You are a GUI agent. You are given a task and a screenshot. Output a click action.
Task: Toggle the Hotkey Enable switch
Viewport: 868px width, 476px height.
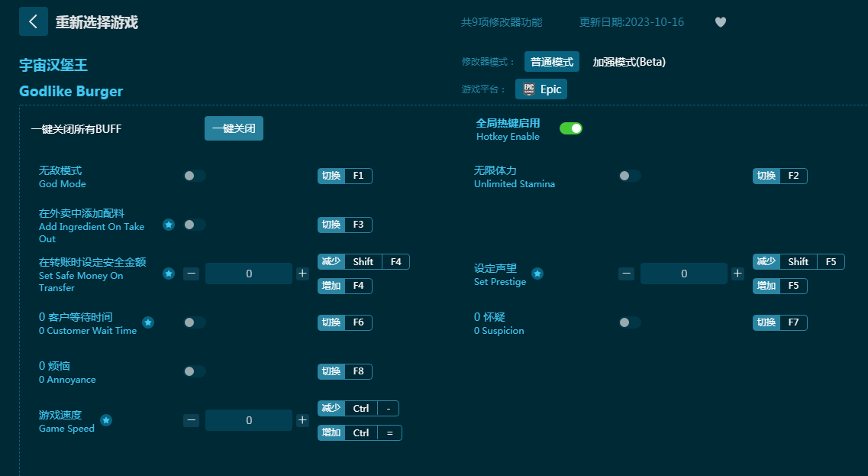pyautogui.click(x=571, y=128)
